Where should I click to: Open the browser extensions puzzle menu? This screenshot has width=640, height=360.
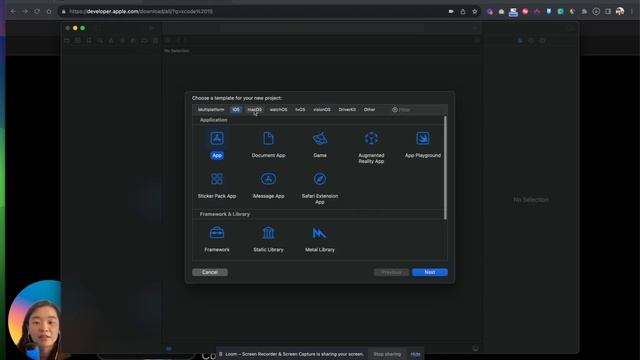[x=584, y=11]
